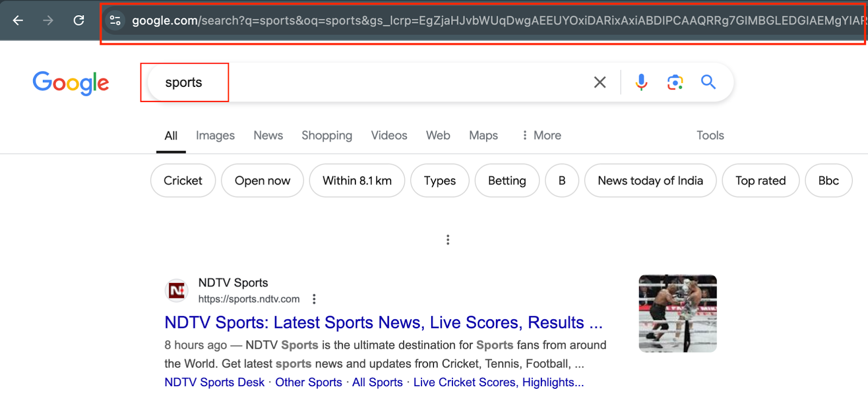Viewport: 868px width, 410px height.
Task: Open the Videos tab
Action: coord(389,136)
